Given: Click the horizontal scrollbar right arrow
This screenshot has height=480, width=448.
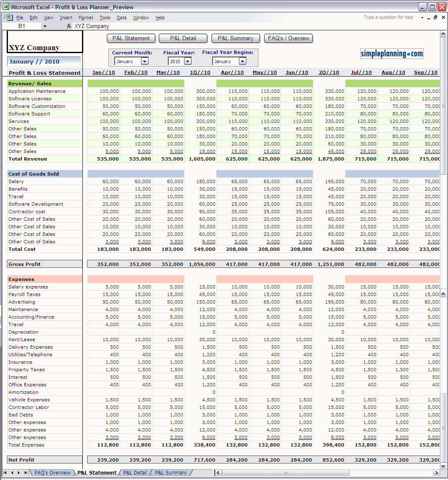Looking at the screenshot, I should click(436, 472).
